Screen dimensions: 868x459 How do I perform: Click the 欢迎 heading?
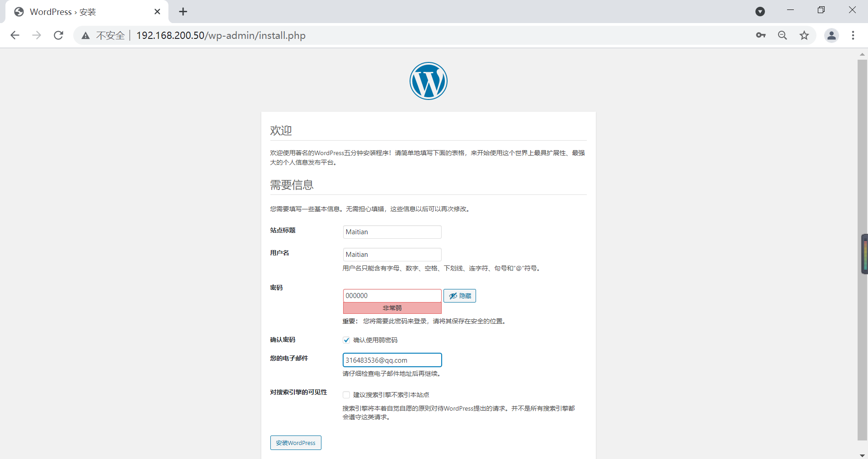click(281, 131)
